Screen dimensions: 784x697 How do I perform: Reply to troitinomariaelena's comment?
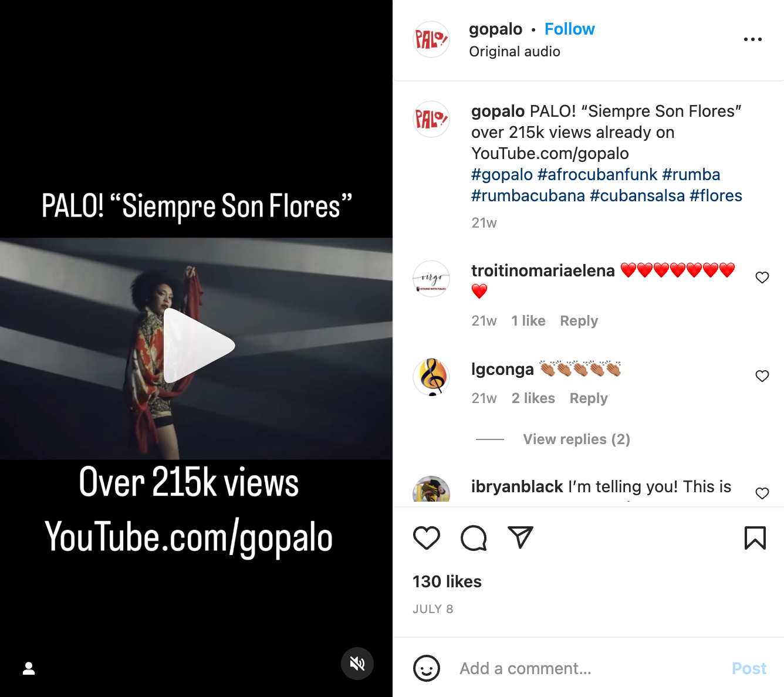click(579, 321)
